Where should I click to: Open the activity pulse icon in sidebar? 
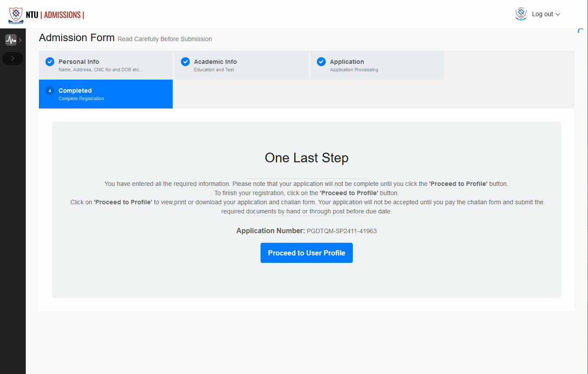tap(10, 40)
